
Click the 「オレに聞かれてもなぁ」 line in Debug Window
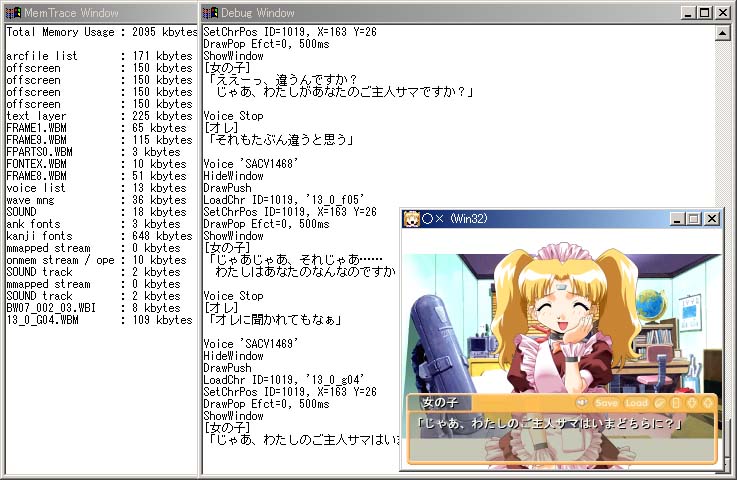[274, 320]
